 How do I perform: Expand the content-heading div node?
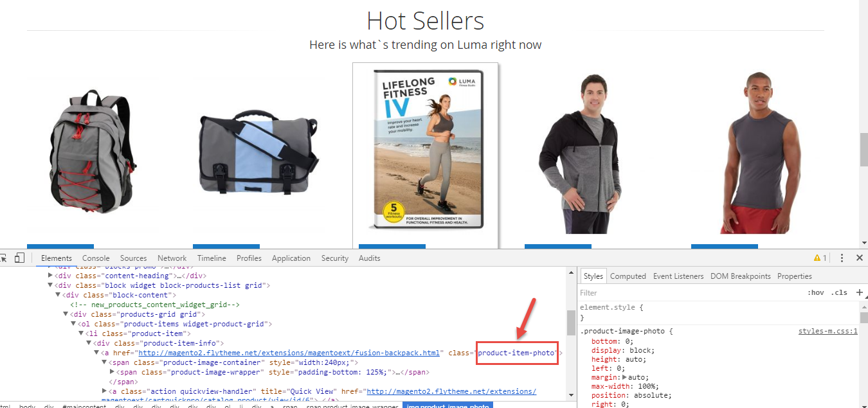51,276
